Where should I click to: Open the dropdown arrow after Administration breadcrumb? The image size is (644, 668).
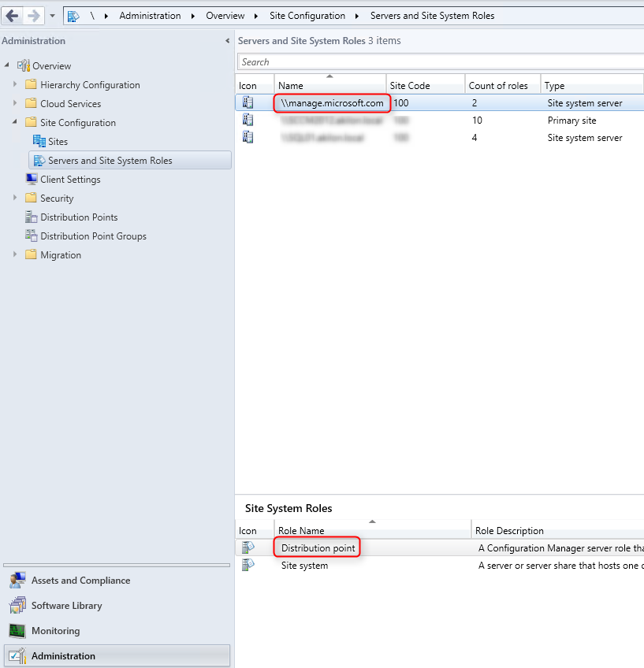193,17
